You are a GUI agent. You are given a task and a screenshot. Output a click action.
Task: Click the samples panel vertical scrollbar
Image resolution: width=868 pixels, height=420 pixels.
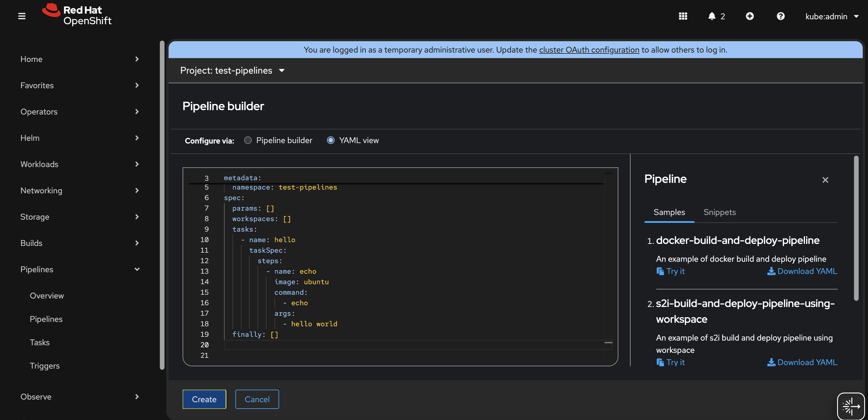coord(856,228)
